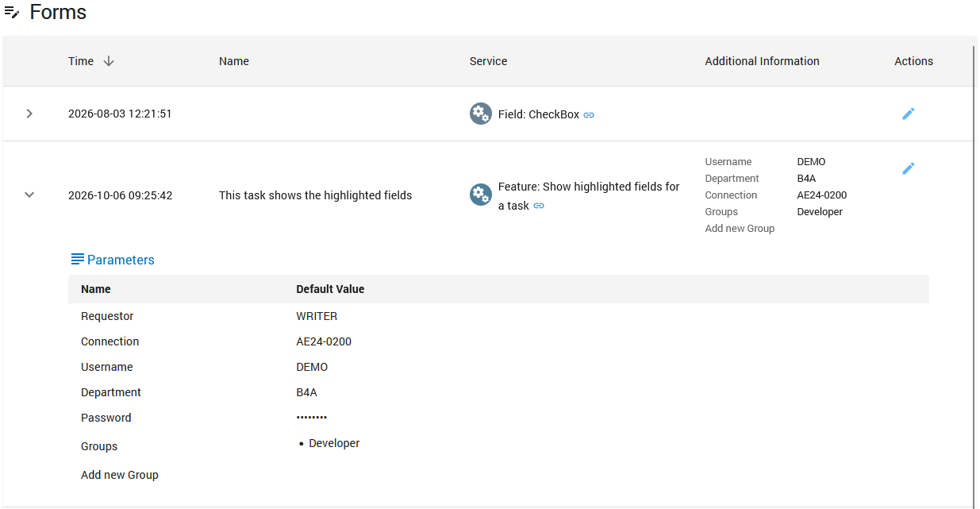Click the gear icon for Field: CheckBox
The image size is (980, 509).
tap(481, 114)
